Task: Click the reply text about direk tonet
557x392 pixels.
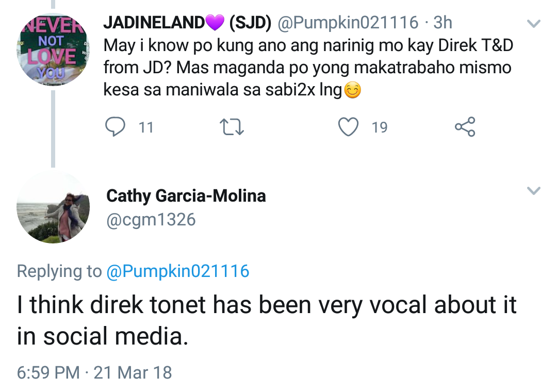Action: pyautogui.click(x=266, y=320)
